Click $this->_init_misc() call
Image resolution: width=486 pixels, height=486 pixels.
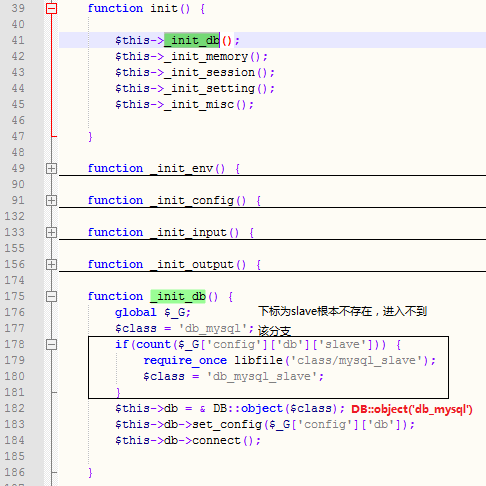coord(184,104)
